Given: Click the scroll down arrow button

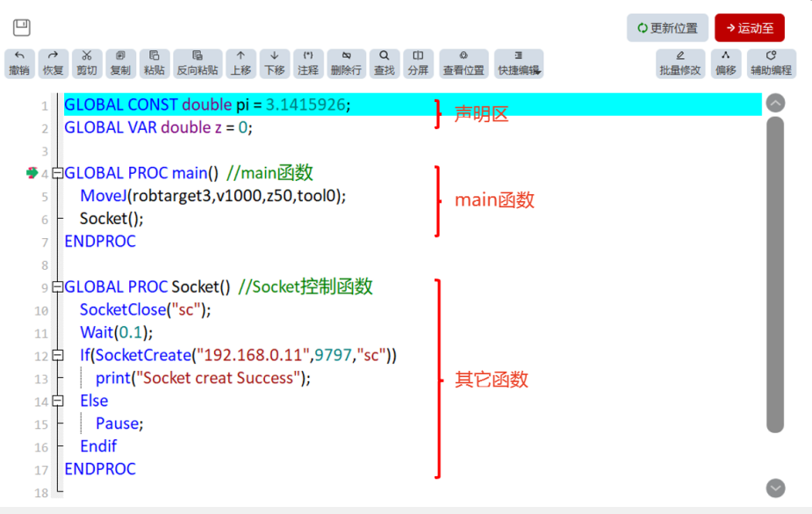Looking at the screenshot, I should [x=775, y=489].
